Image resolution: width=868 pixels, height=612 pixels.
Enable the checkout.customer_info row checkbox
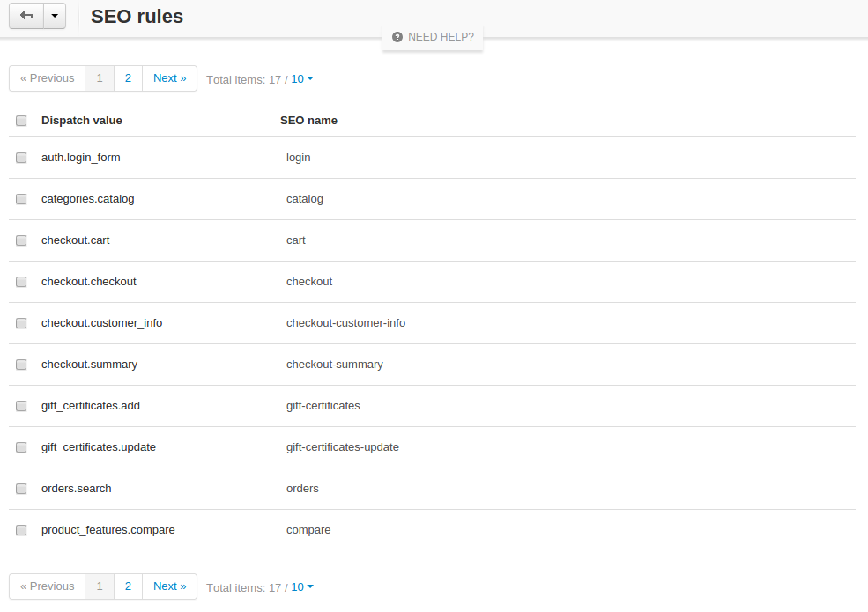point(21,323)
